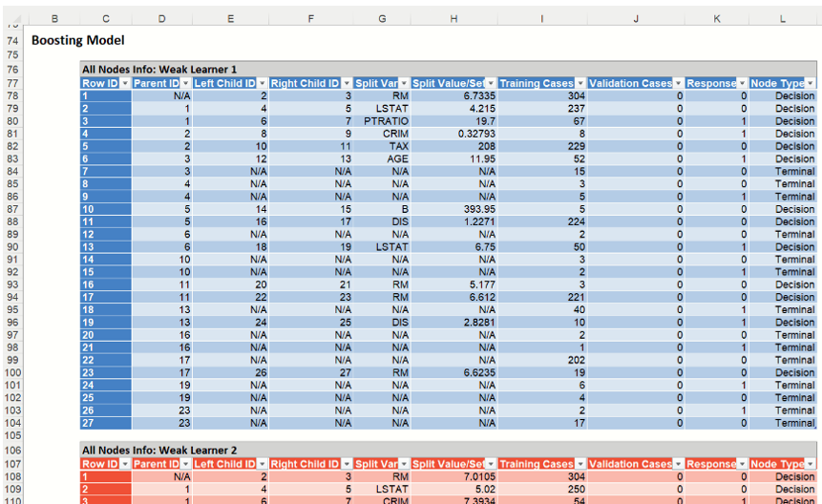The width and height of the screenshot is (822, 504).
Task: Select entire row 105 via row header
Action: (x=12, y=436)
